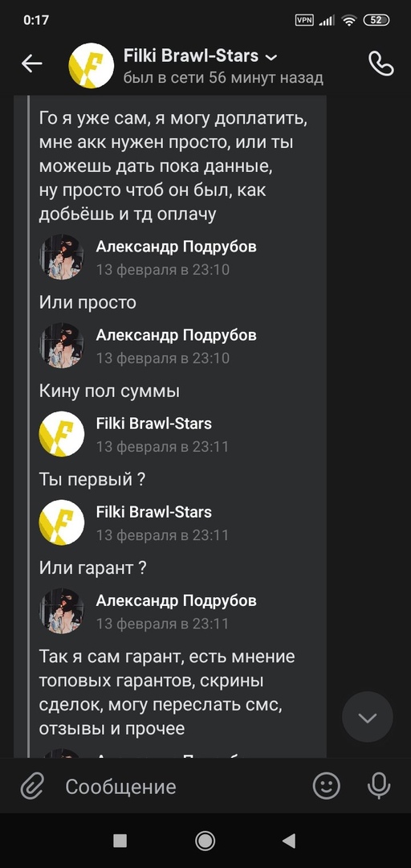
Task: Select the 'Го я уже сам' forwarded message
Action: click(x=172, y=166)
